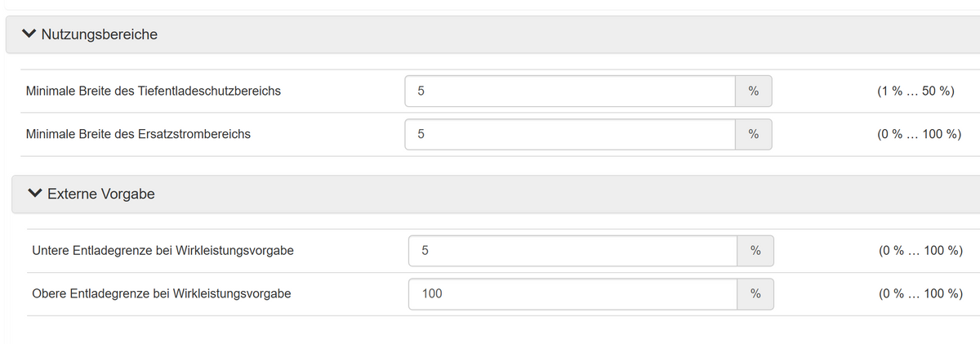The height and width of the screenshot is (344, 980).
Task: Click the % unit beside Tiefentladeschutzbereich field
Action: point(754,92)
